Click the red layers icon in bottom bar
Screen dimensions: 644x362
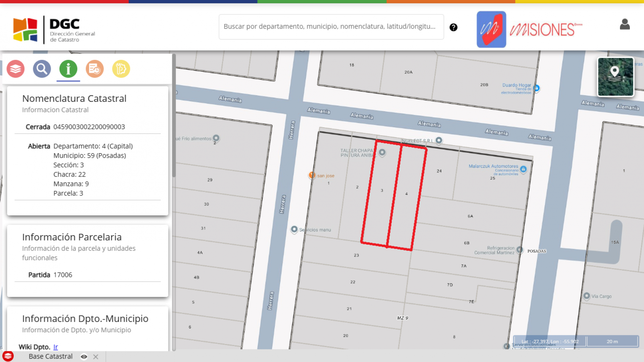click(8, 356)
